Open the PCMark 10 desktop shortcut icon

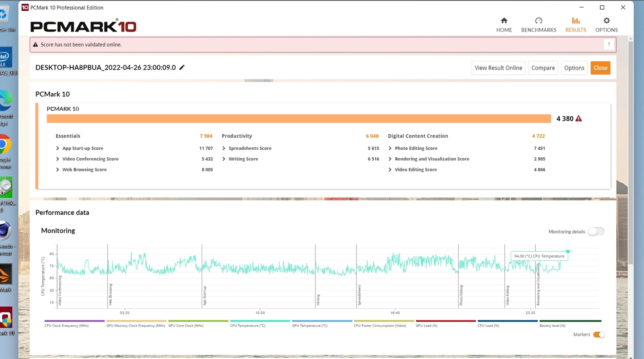(x=6, y=320)
